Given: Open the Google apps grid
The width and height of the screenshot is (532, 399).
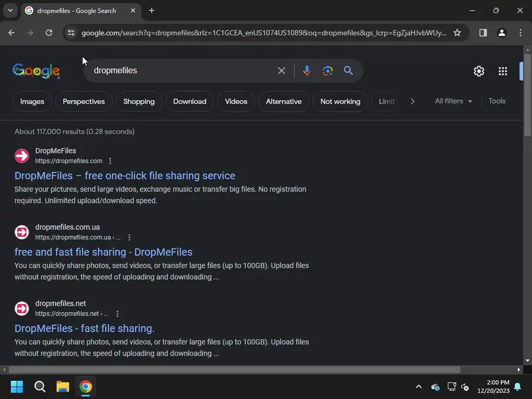Looking at the screenshot, I should (x=503, y=71).
